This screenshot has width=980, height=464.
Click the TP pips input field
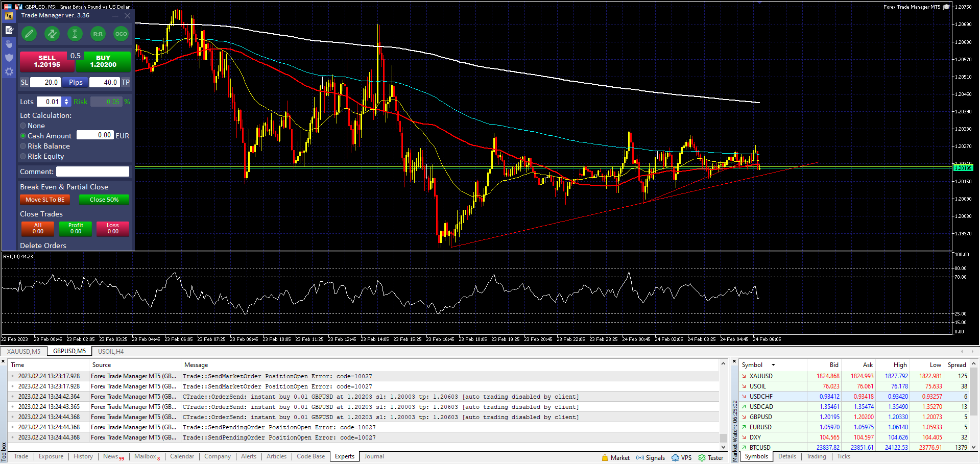pos(104,82)
